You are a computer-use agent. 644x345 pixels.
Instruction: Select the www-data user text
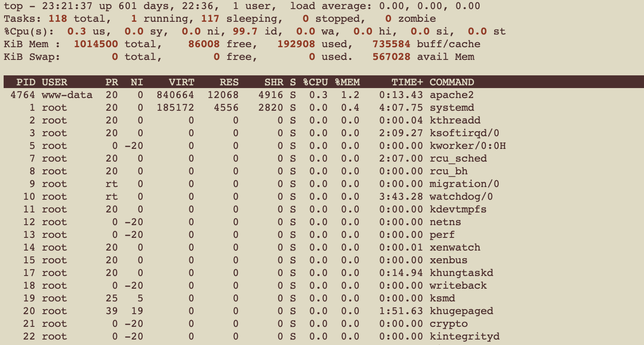(x=67, y=95)
